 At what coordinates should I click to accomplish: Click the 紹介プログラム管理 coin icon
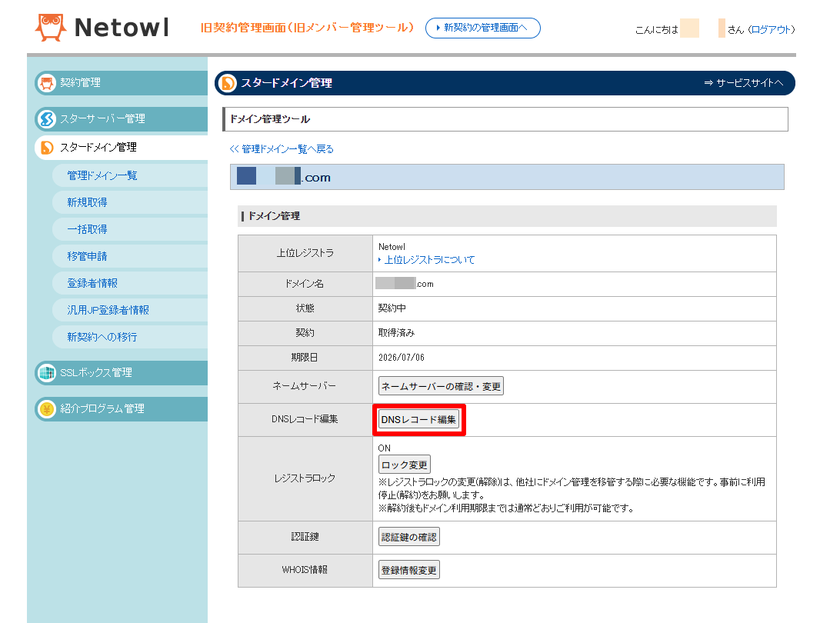(x=47, y=409)
